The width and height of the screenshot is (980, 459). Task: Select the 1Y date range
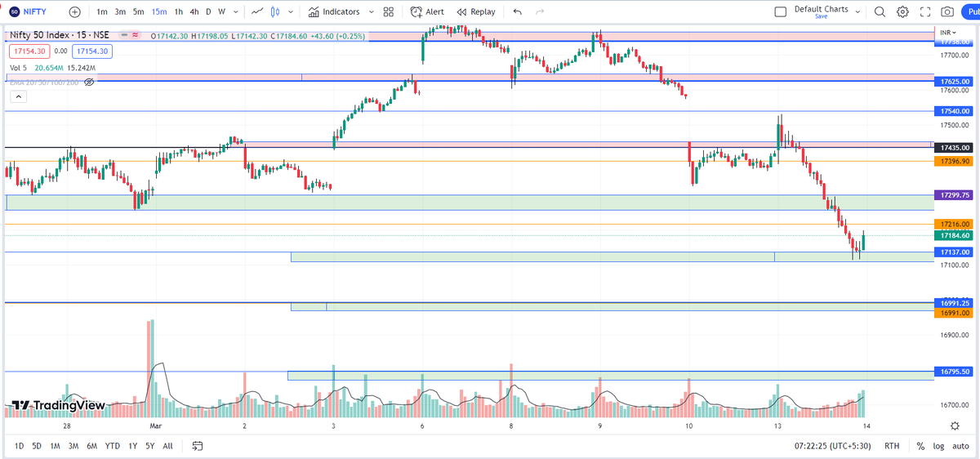pyautogui.click(x=133, y=446)
